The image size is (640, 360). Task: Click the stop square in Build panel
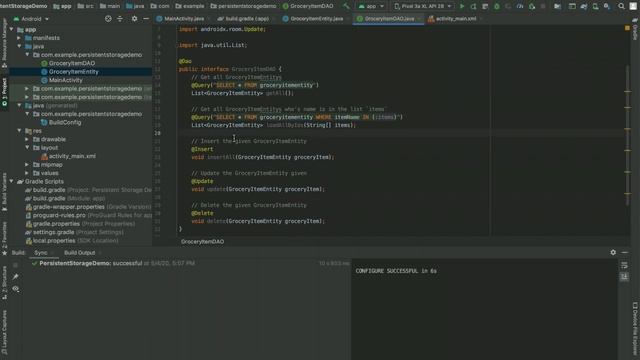pos(16,265)
